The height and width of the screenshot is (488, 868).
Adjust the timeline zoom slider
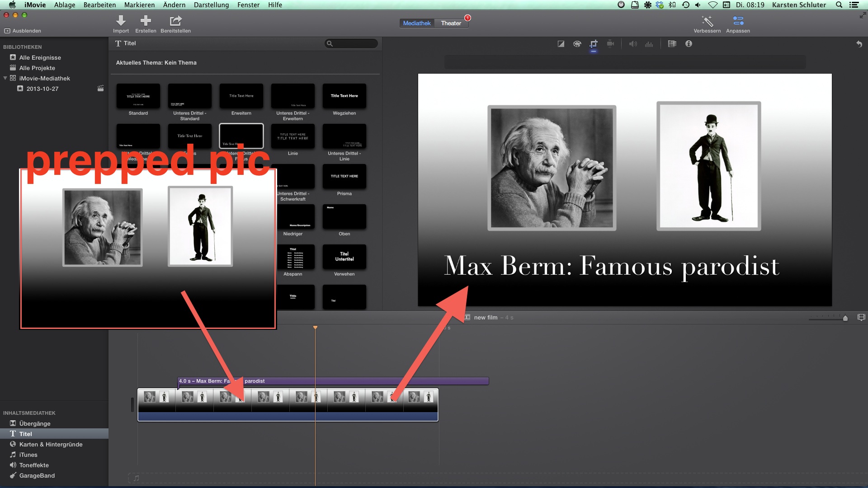845,318
